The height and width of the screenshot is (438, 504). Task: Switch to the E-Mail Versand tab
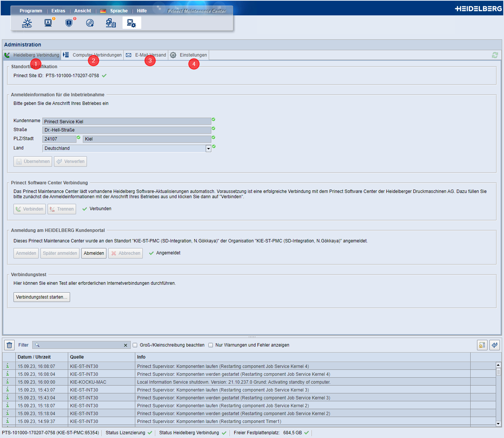coord(146,55)
